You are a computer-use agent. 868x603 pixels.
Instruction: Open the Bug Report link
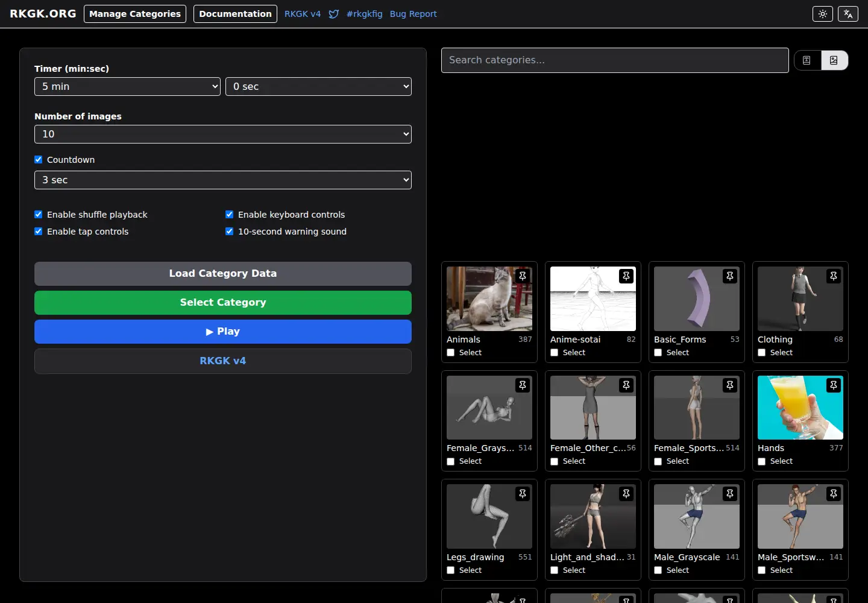414,14
